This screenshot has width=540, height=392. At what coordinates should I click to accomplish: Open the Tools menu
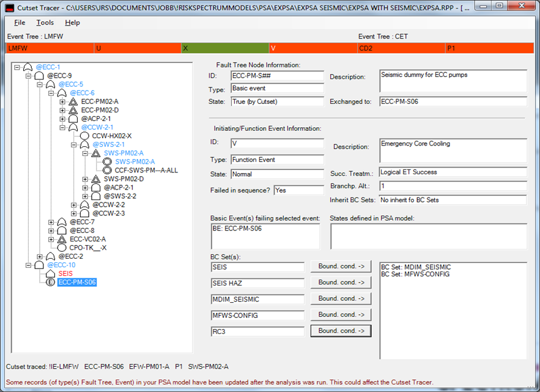point(45,23)
